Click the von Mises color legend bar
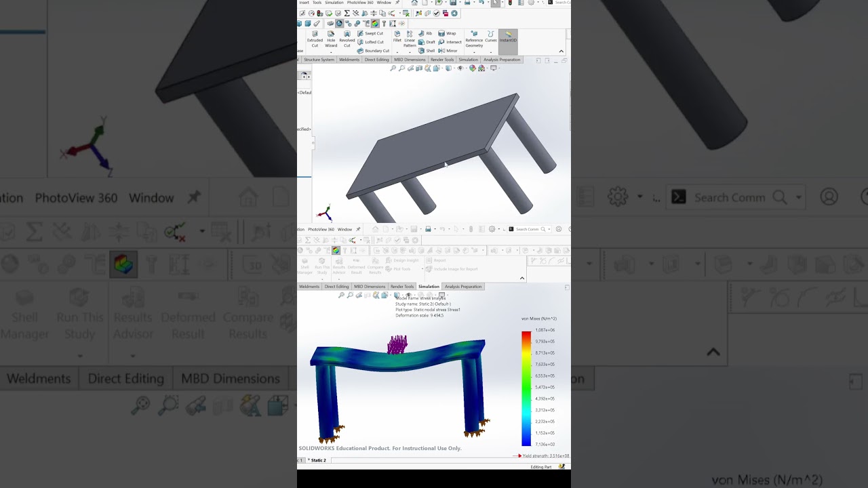Image resolution: width=868 pixels, height=488 pixels. pos(526,388)
